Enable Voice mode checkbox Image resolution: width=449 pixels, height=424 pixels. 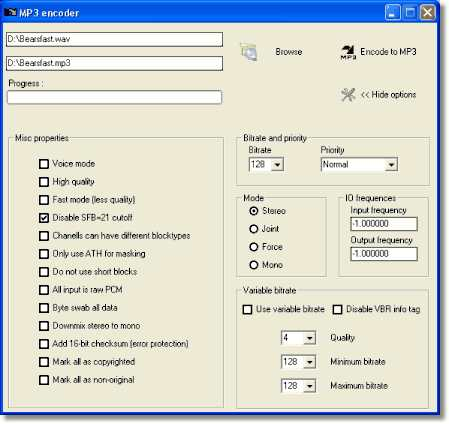[x=44, y=164]
